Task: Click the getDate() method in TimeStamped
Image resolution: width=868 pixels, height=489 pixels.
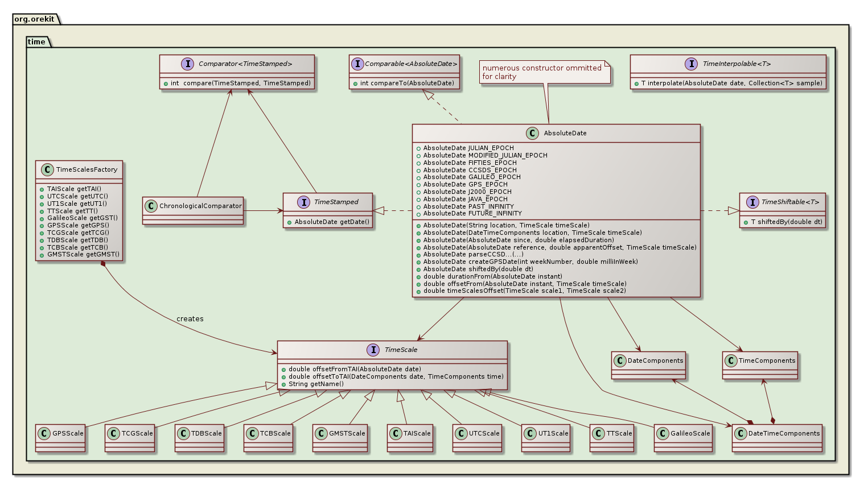Action: point(329,222)
